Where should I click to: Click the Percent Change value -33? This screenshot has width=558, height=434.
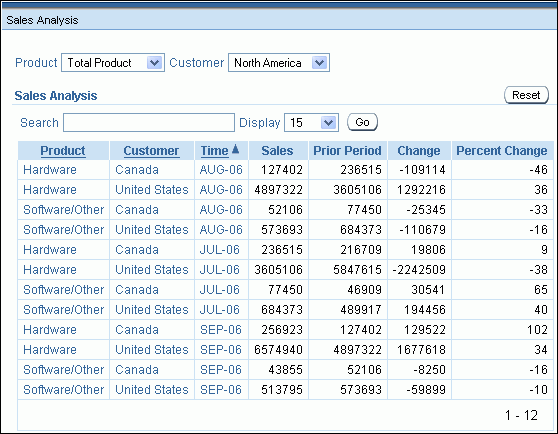coord(538,210)
